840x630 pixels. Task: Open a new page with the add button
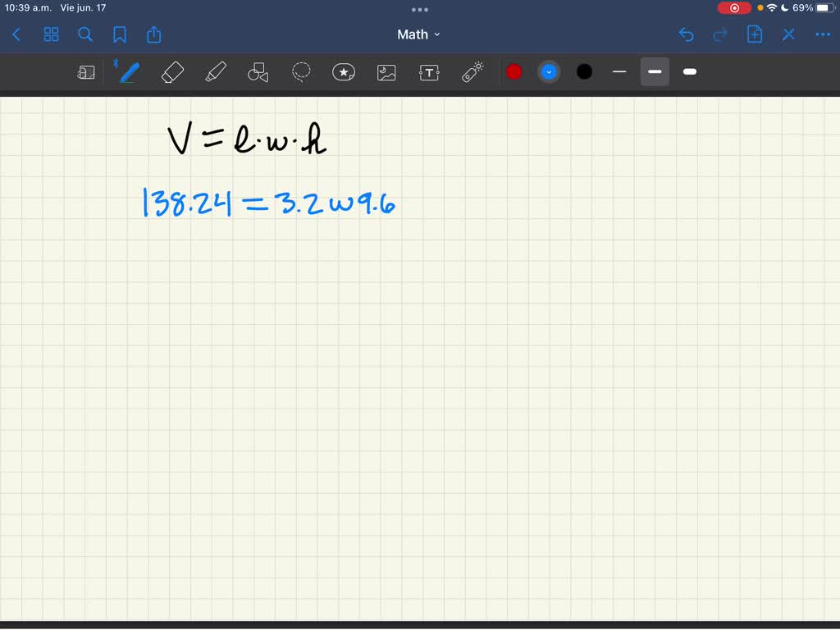click(x=755, y=34)
